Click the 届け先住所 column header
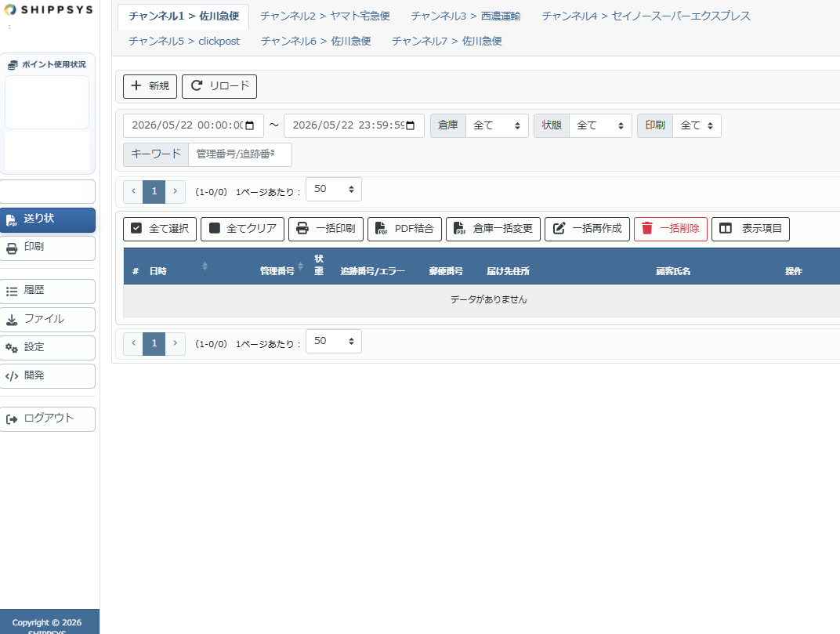 point(508,271)
